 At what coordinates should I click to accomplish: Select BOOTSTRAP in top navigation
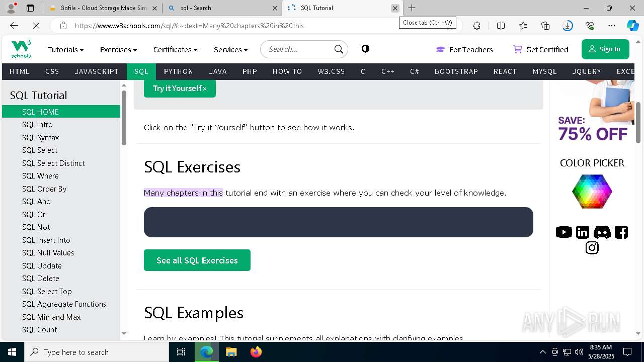pos(456,71)
